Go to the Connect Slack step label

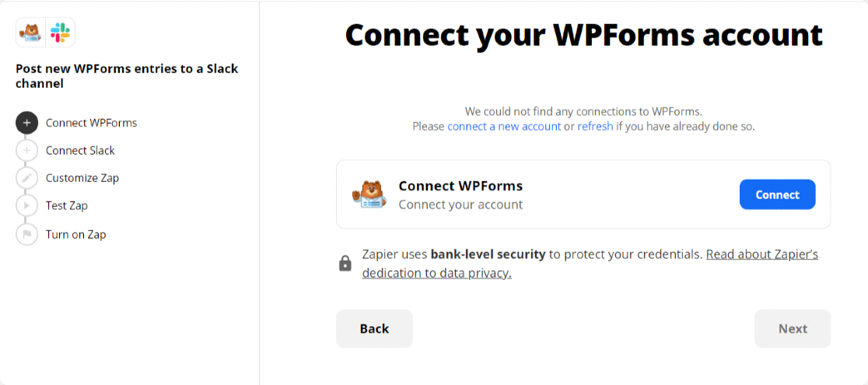click(x=80, y=151)
